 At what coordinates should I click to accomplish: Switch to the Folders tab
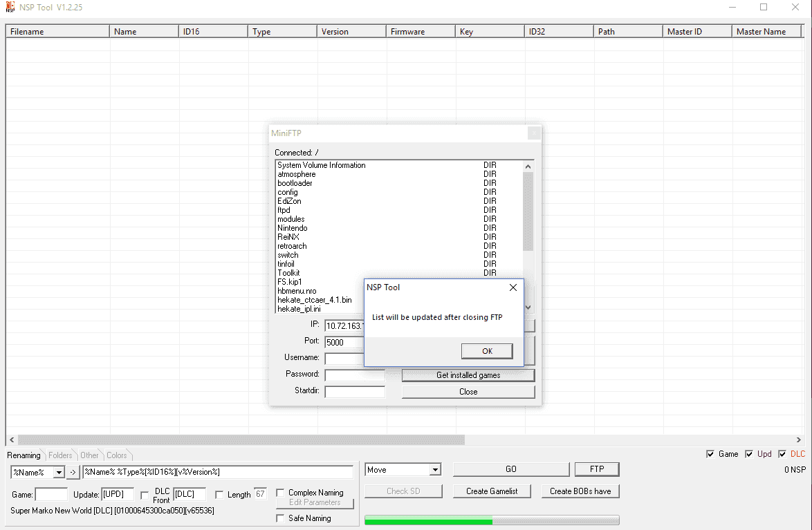point(60,455)
